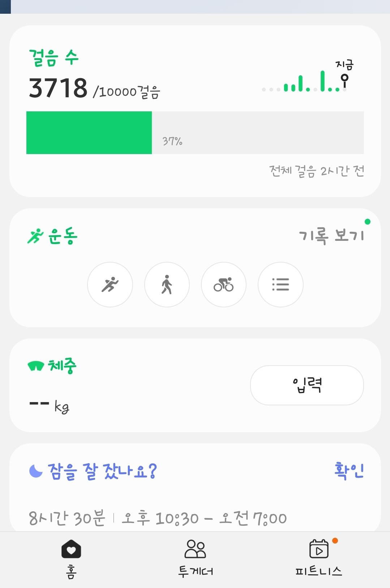Tap 확인 on the sleep card
Screen dimensions: 390x588
(x=349, y=470)
